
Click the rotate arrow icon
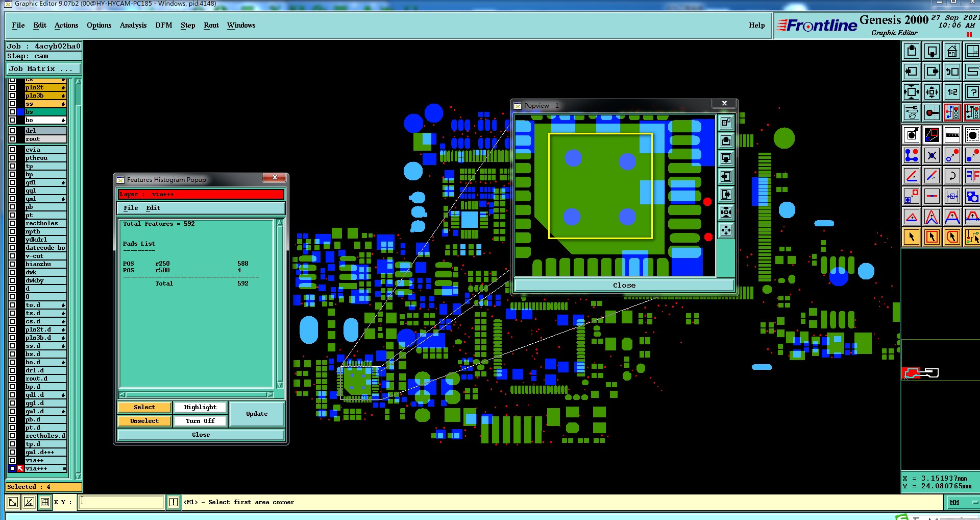pos(952,176)
